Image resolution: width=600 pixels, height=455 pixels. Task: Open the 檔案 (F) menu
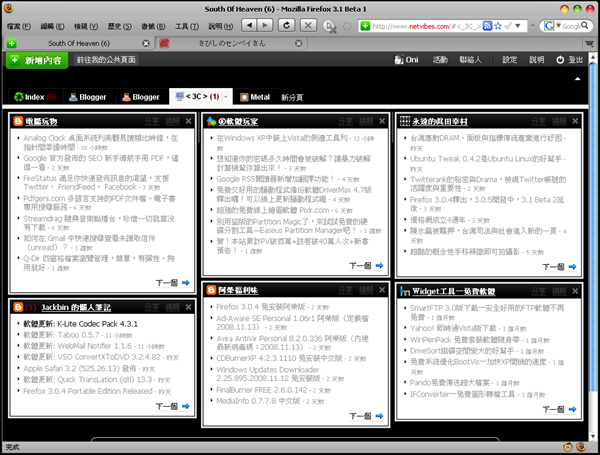pyautogui.click(x=19, y=26)
